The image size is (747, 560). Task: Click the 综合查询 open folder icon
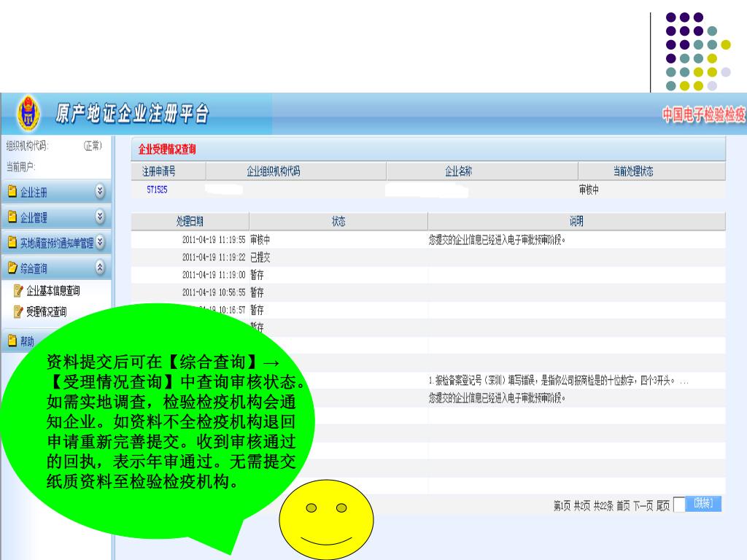tap(12, 268)
